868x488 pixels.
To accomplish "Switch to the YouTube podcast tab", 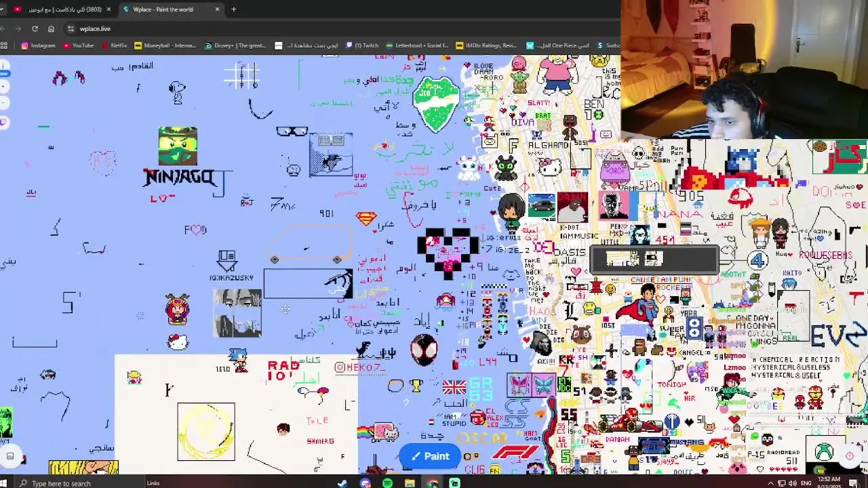I will pyautogui.click(x=61, y=9).
